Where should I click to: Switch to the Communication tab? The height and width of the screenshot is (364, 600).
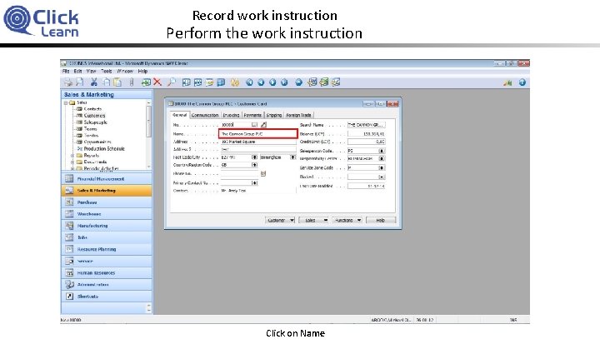pos(205,115)
